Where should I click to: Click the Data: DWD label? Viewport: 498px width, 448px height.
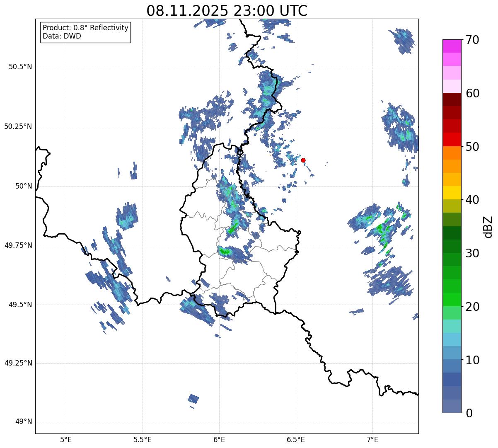62,36
